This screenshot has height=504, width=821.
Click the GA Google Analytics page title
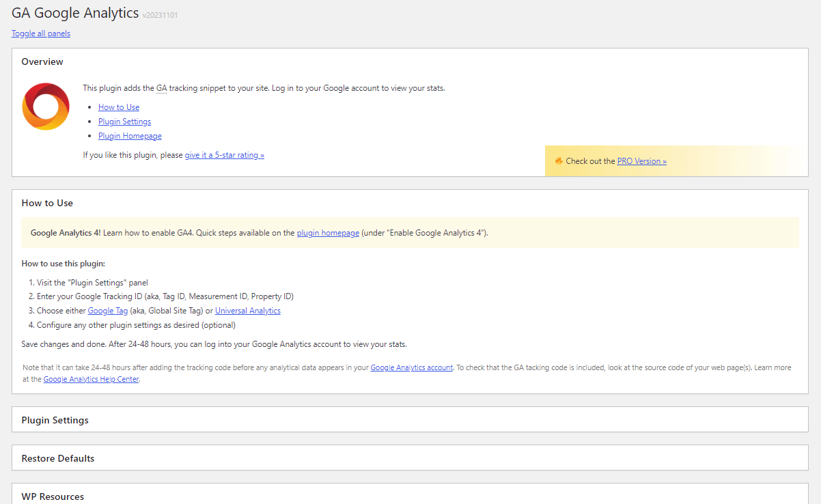75,13
